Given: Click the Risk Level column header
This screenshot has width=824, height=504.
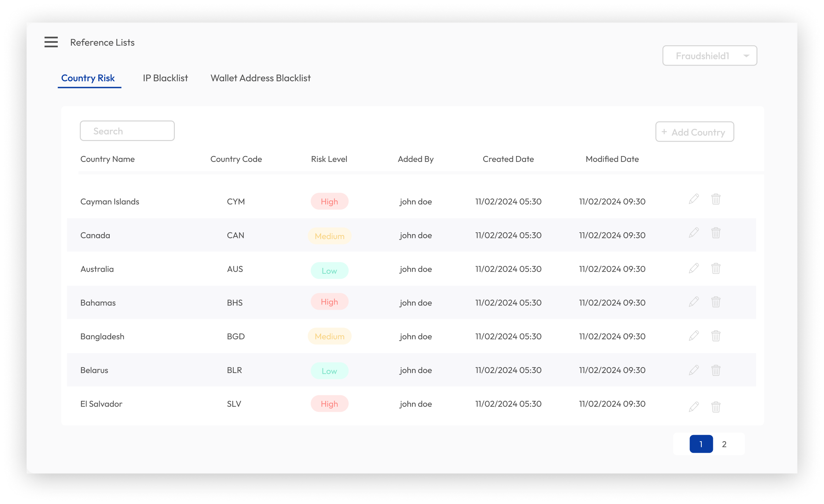Looking at the screenshot, I should [x=329, y=159].
